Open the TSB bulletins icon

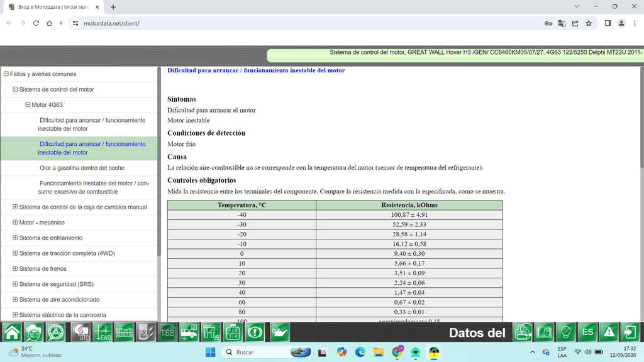click(x=167, y=332)
